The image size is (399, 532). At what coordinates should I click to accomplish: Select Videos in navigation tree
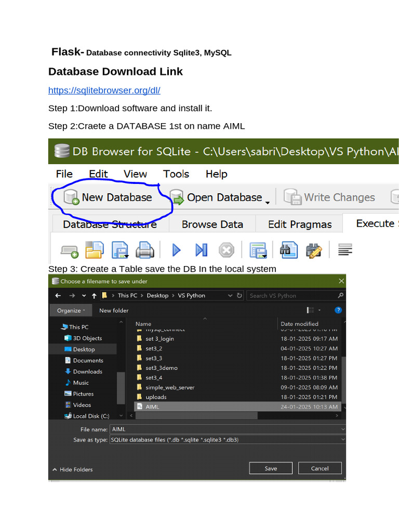(x=78, y=405)
